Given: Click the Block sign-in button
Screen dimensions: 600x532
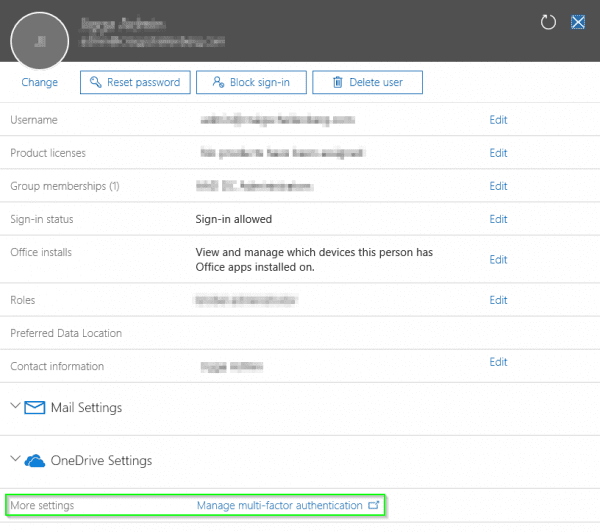Looking at the screenshot, I should [251, 82].
